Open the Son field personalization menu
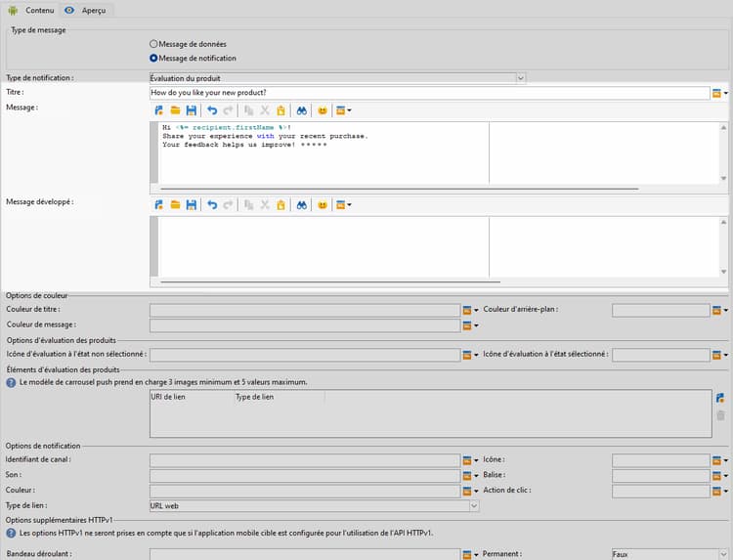Screen dimensions: 733x560 pos(470,476)
